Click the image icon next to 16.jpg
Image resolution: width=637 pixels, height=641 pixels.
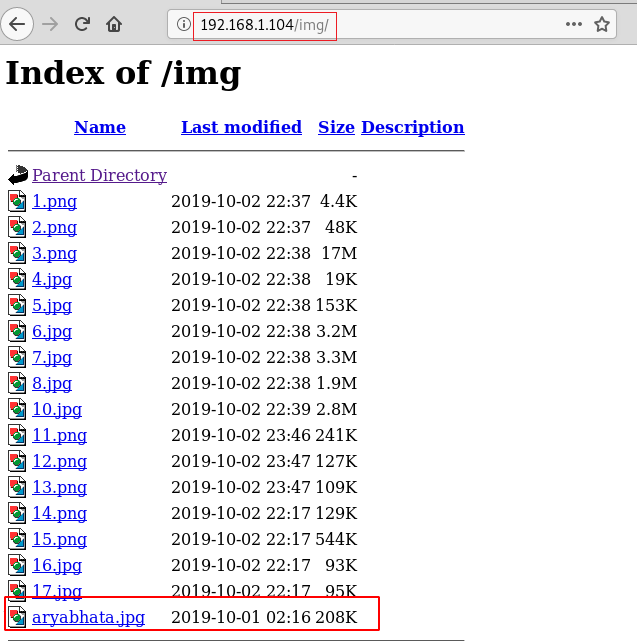click(x=17, y=565)
